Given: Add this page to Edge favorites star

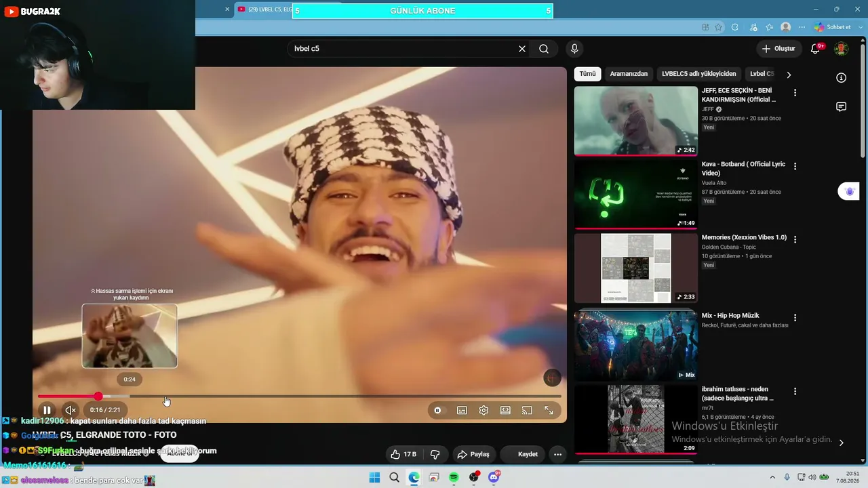Looking at the screenshot, I should (x=719, y=27).
